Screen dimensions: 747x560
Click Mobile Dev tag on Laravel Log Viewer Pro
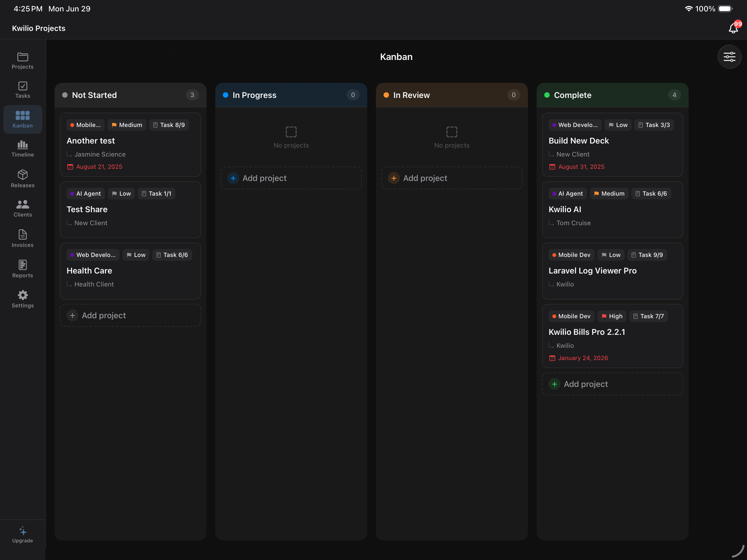click(x=571, y=255)
